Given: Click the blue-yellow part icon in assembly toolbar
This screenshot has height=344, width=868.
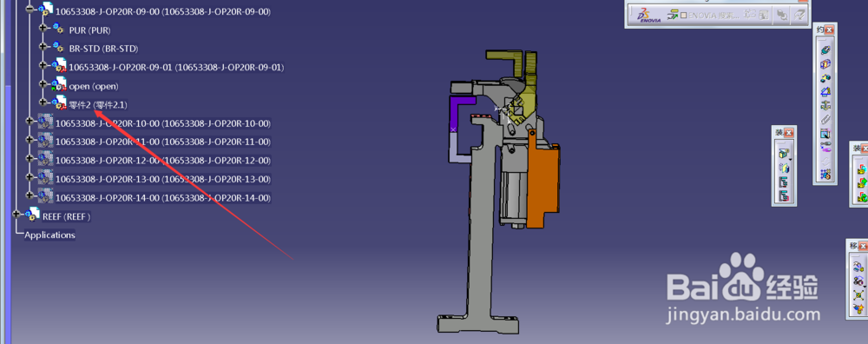Looking at the screenshot, I should [x=785, y=168].
